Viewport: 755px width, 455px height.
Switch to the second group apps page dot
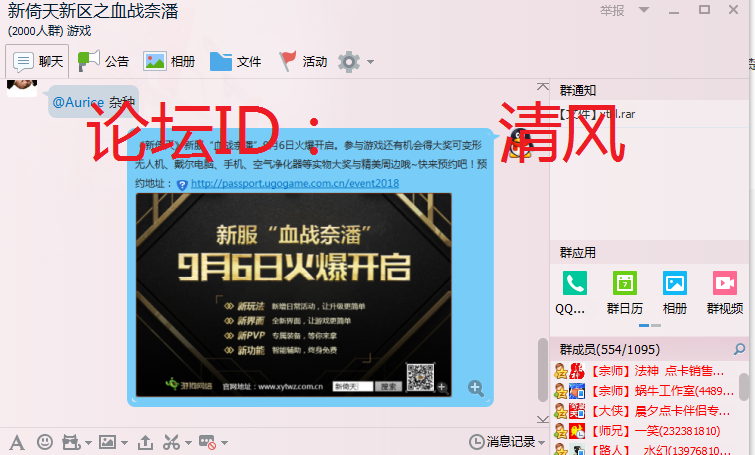point(656,325)
